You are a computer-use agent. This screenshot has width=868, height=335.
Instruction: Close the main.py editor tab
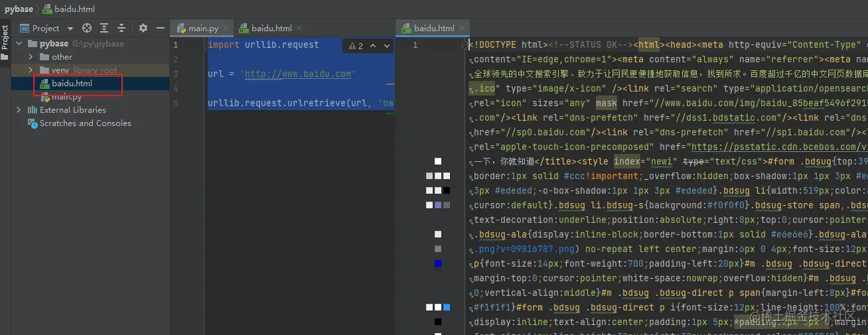click(x=226, y=29)
